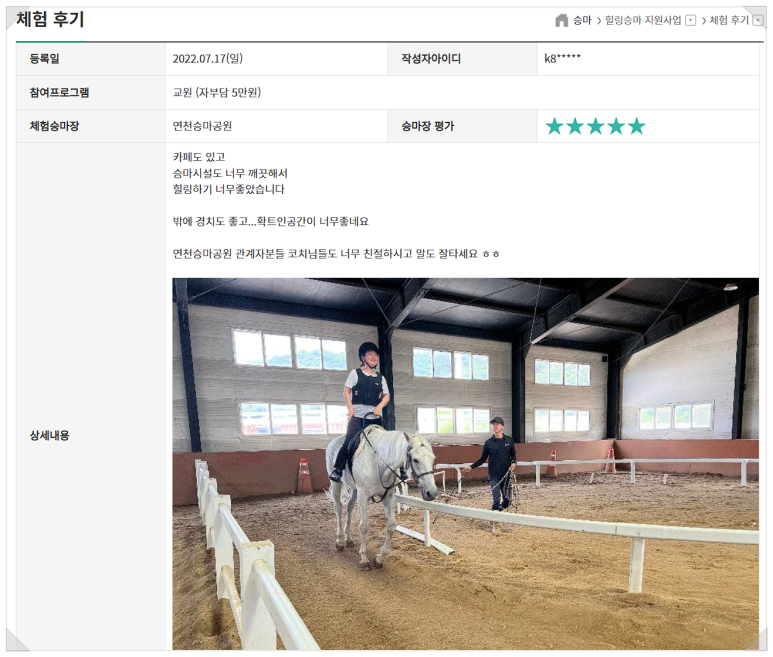Click the first rating star

click(x=555, y=126)
